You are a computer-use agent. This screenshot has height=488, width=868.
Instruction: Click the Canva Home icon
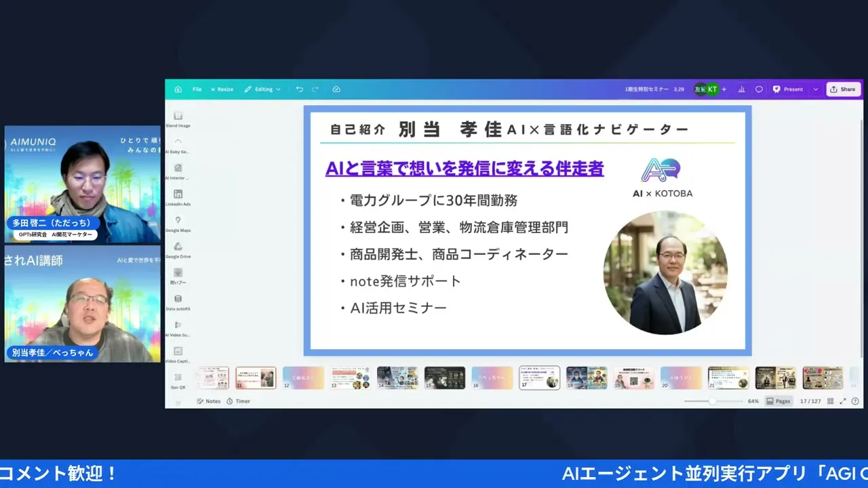(x=178, y=89)
